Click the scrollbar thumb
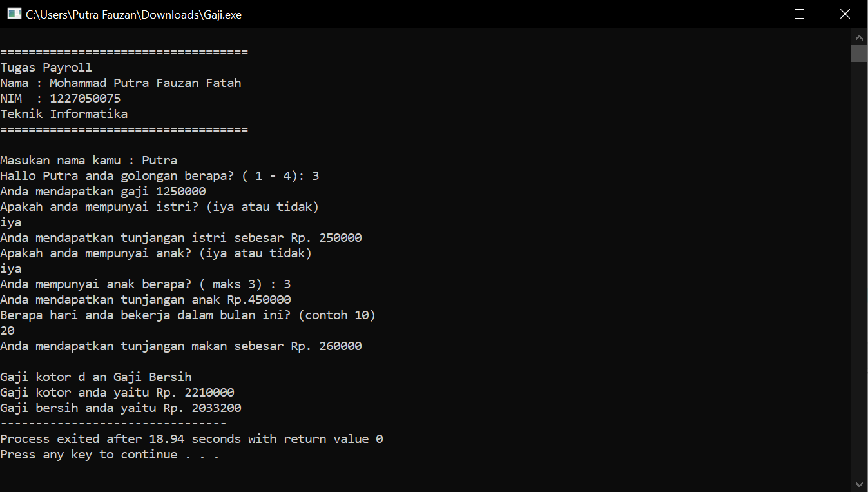 [860, 53]
